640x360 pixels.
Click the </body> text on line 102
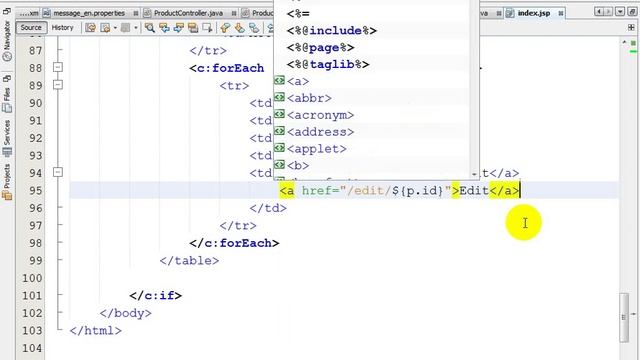point(126,313)
